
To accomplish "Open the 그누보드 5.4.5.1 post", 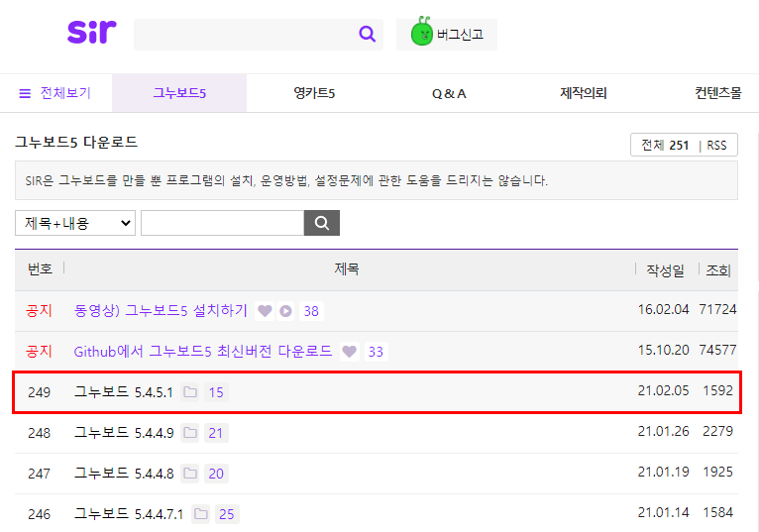I will point(124,392).
